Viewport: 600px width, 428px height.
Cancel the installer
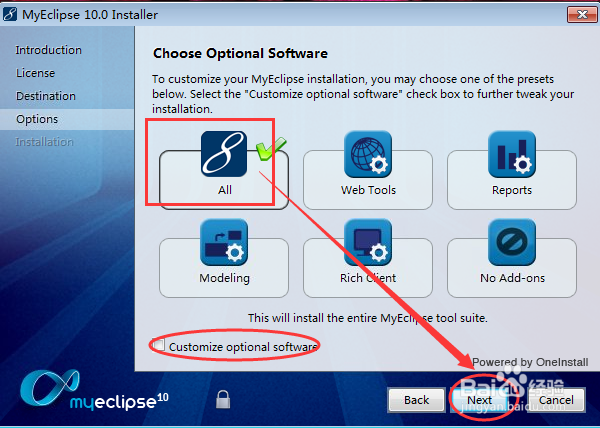tap(556, 400)
